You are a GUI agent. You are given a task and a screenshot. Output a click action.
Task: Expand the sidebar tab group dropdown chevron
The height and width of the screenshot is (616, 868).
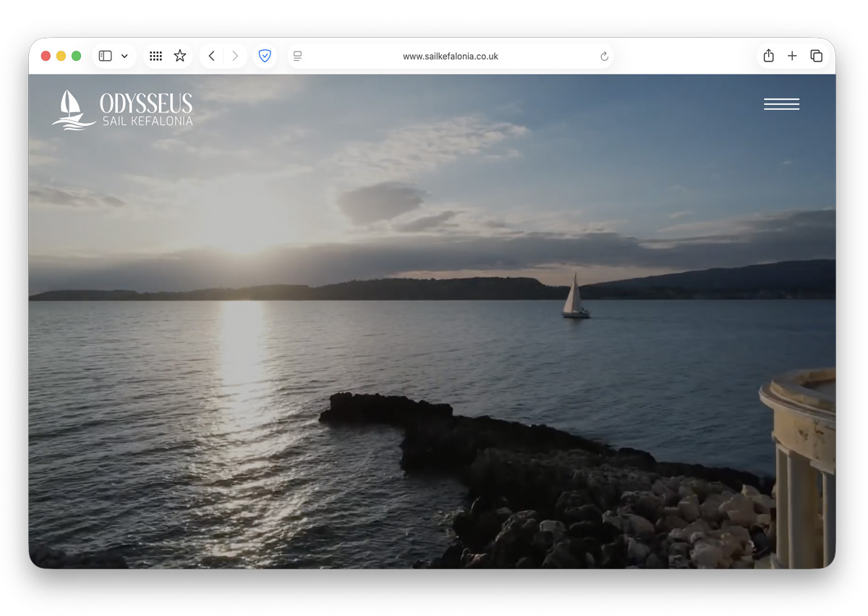[x=124, y=56]
